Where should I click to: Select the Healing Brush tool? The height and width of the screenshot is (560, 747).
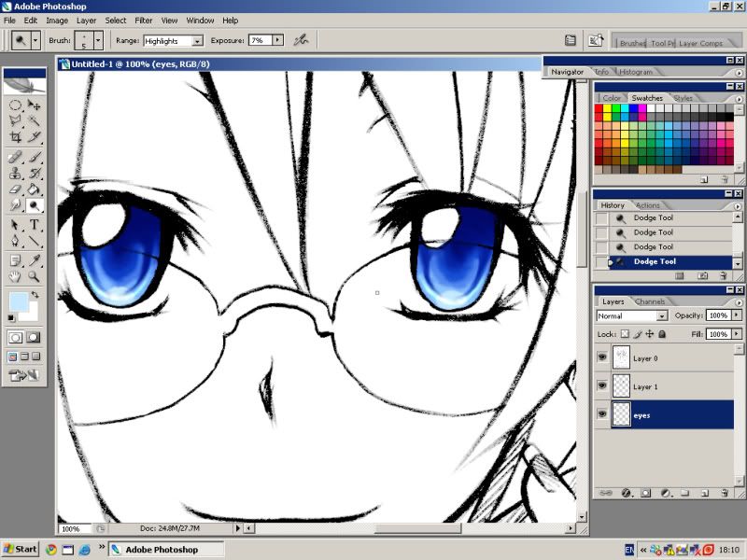point(15,157)
